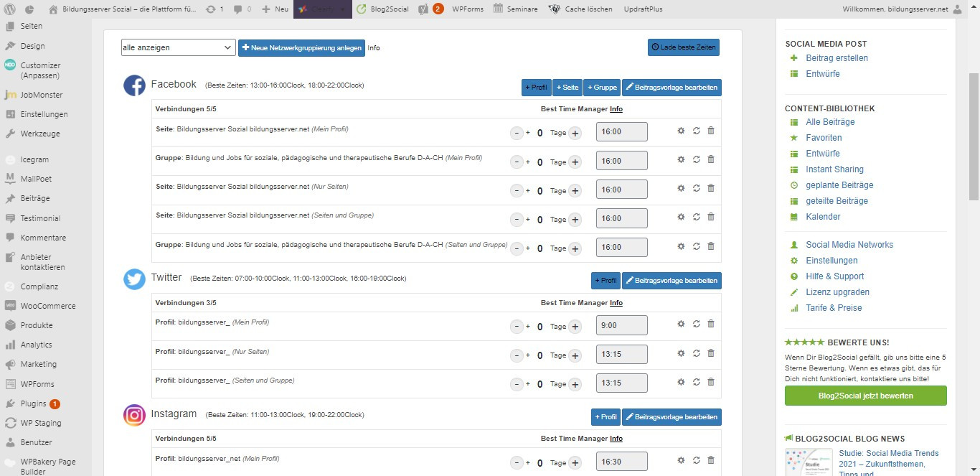Open settings gear for first Facebook Seite

681,131
